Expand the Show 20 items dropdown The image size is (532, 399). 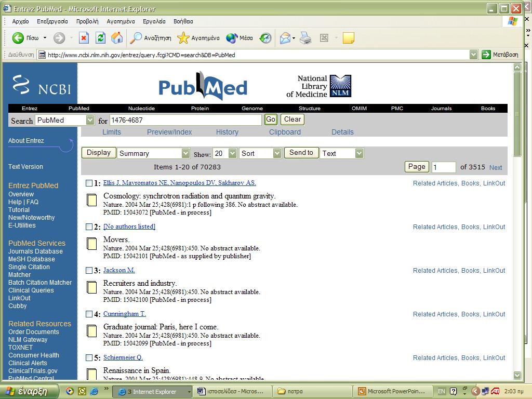point(232,153)
